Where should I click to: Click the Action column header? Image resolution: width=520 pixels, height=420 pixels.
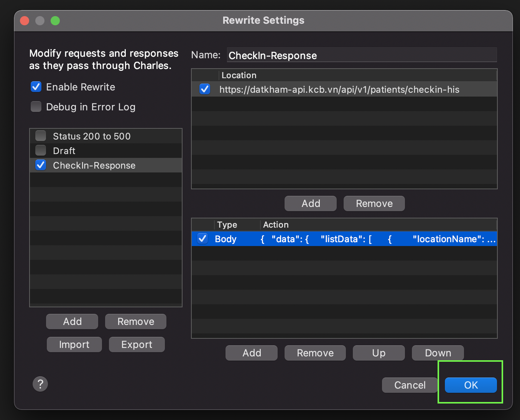coord(378,225)
